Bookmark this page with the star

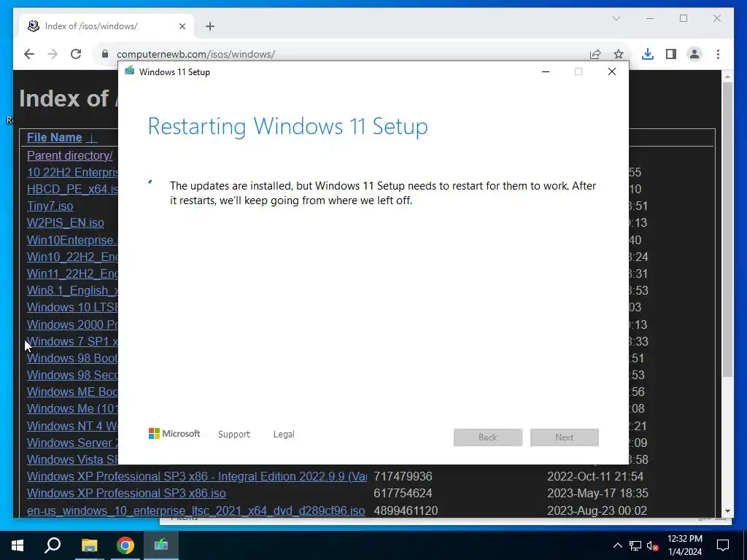click(619, 54)
